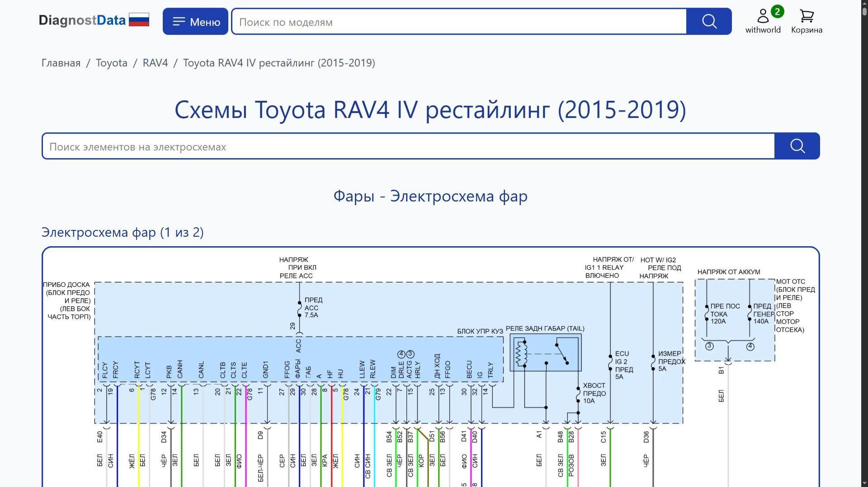Focus the 'Поиск элементов на электросхемах' field
Screen dimensions: 868x487
pyautogui.click(x=409, y=146)
